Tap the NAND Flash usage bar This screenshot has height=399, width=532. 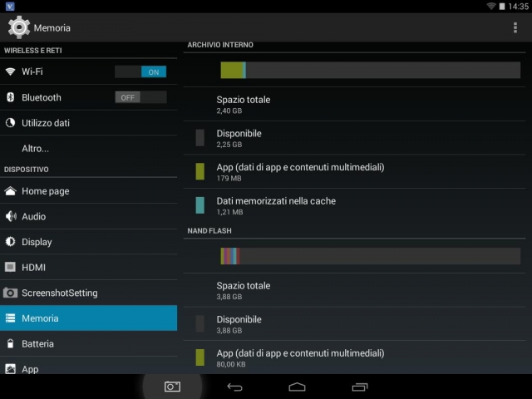coord(371,256)
